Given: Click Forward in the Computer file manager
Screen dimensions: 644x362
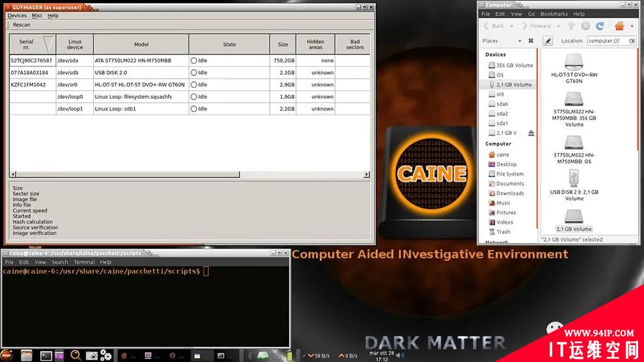Looking at the screenshot, I should [x=536, y=26].
